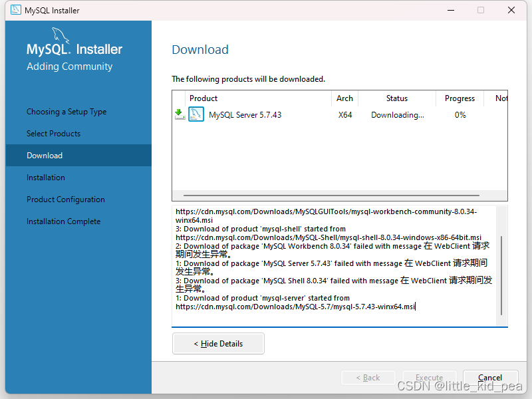
Task: Select the MySQL Server 5.7.43 row text
Action: (245, 115)
